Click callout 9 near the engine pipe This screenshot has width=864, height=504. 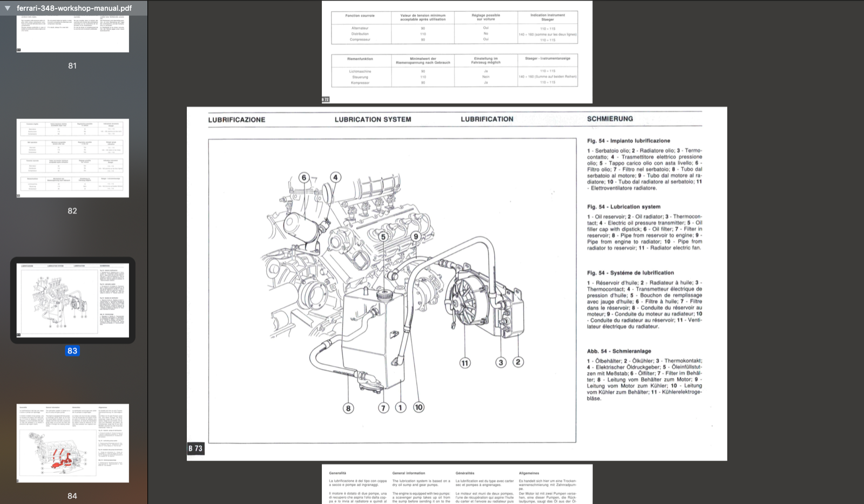(x=415, y=236)
